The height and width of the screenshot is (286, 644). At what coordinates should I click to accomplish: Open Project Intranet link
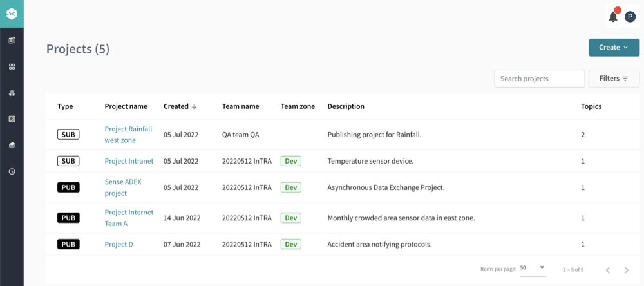click(129, 161)
